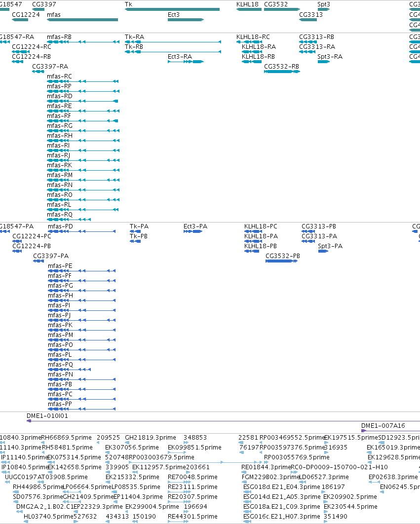Click the Spt3 gene arrow
Image resolution: width=420 pixels, height=524 pixels.
[x=323, y=9]
